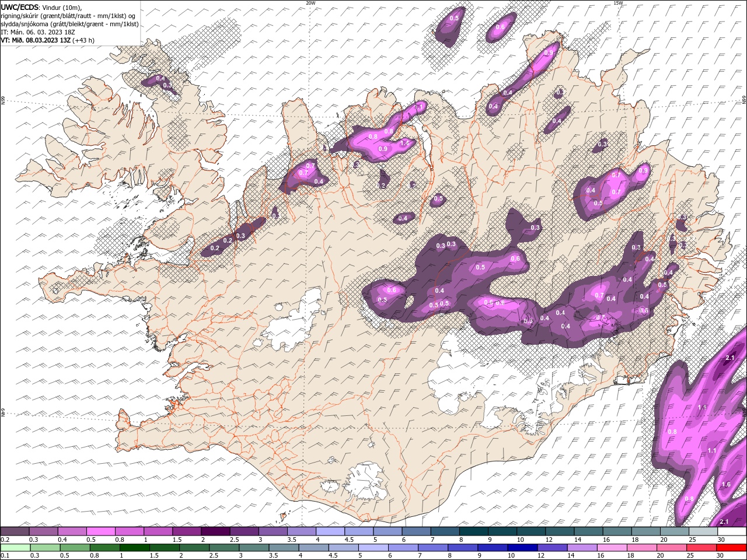Click the "1.4" precipitation value on the map
747x560 pixels.
404,143
